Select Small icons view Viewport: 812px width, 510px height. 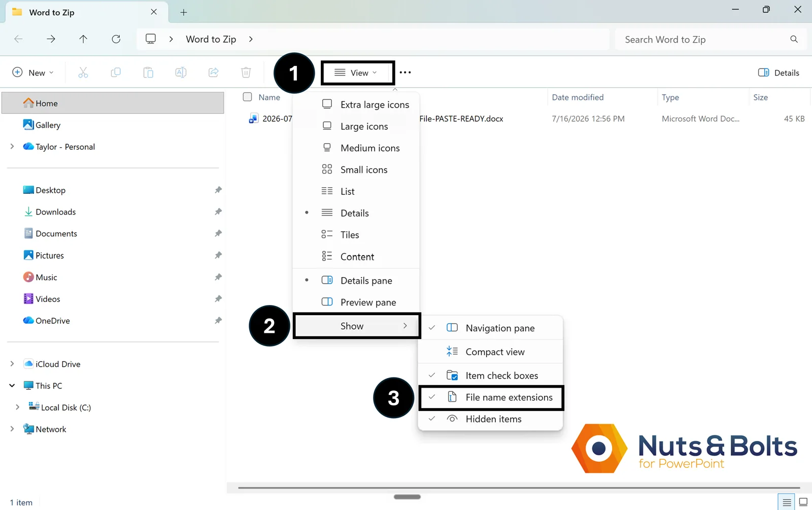coord(356,170)
